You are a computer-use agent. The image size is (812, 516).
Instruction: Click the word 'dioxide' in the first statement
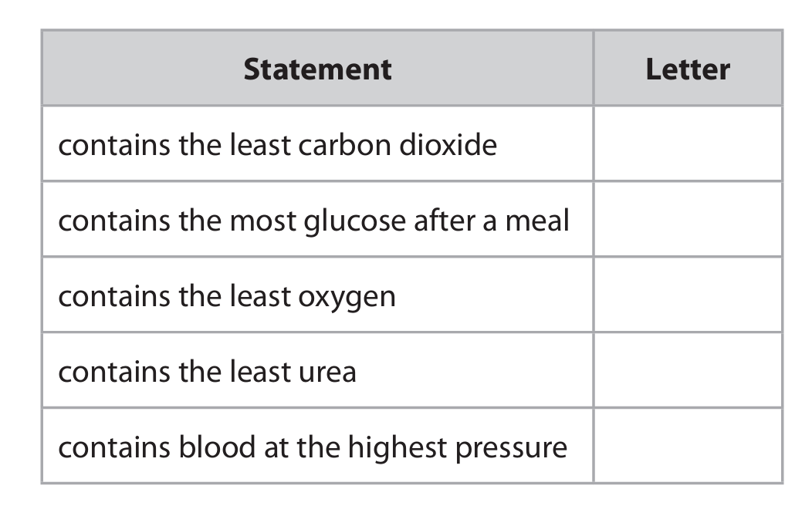click(449, 145)
